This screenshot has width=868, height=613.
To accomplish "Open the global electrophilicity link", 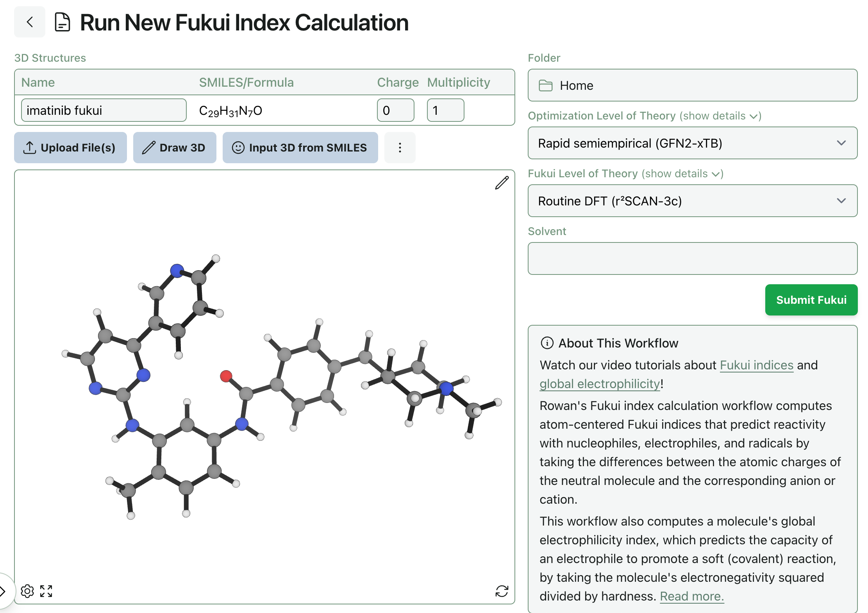I will click(x=600, y=384).
